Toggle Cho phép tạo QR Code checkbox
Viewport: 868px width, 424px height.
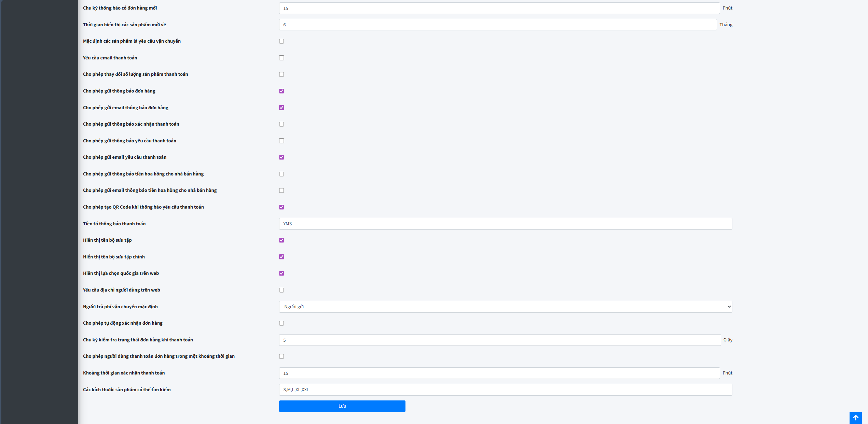coord(281,207)
